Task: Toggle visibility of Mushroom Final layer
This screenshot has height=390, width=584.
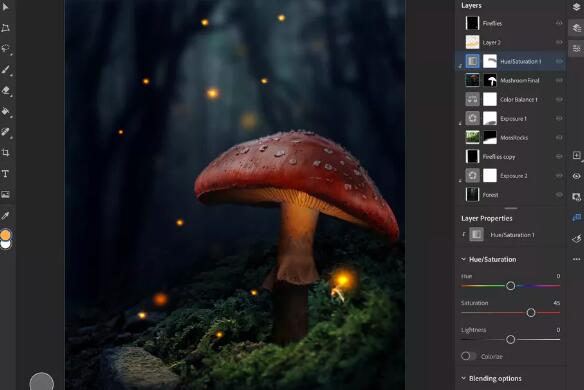Action: 559,80
